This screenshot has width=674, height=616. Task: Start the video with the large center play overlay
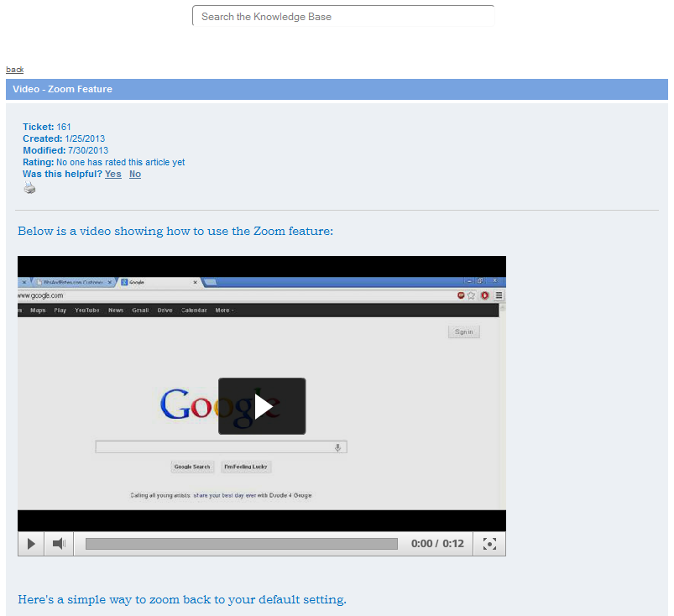[262, 406]
